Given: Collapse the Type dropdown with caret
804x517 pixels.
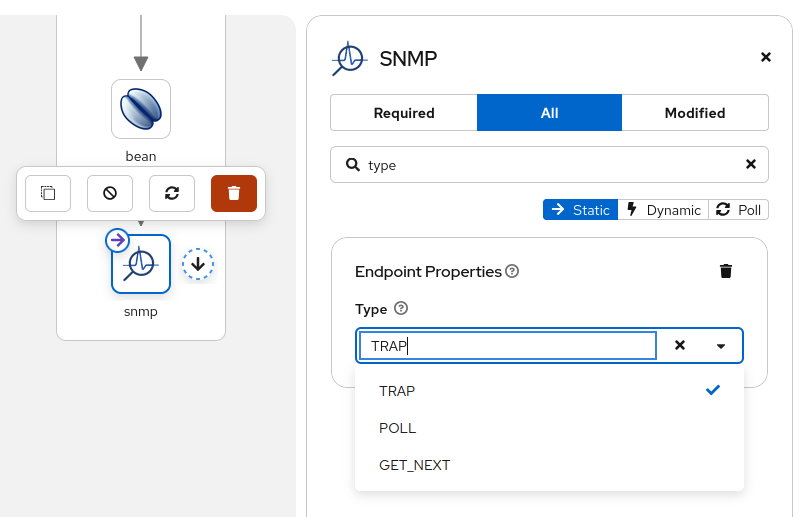Looking at the screenshot, I should coord(721,346).
